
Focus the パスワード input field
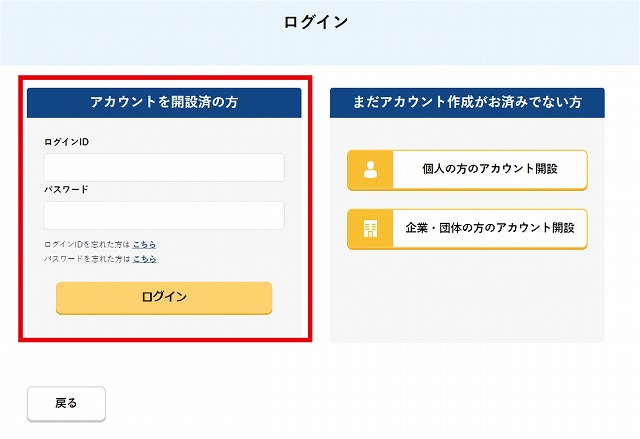click(x=164, y=215)
